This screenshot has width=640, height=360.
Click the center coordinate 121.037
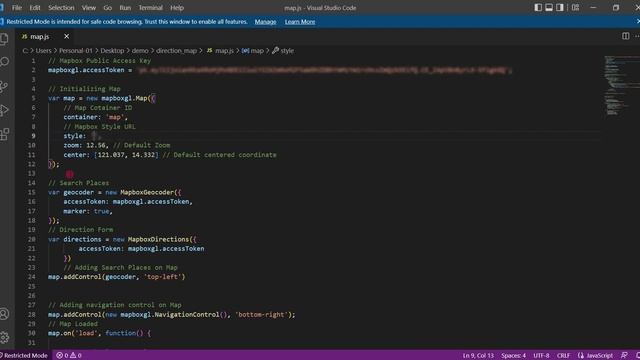[111, 155]
